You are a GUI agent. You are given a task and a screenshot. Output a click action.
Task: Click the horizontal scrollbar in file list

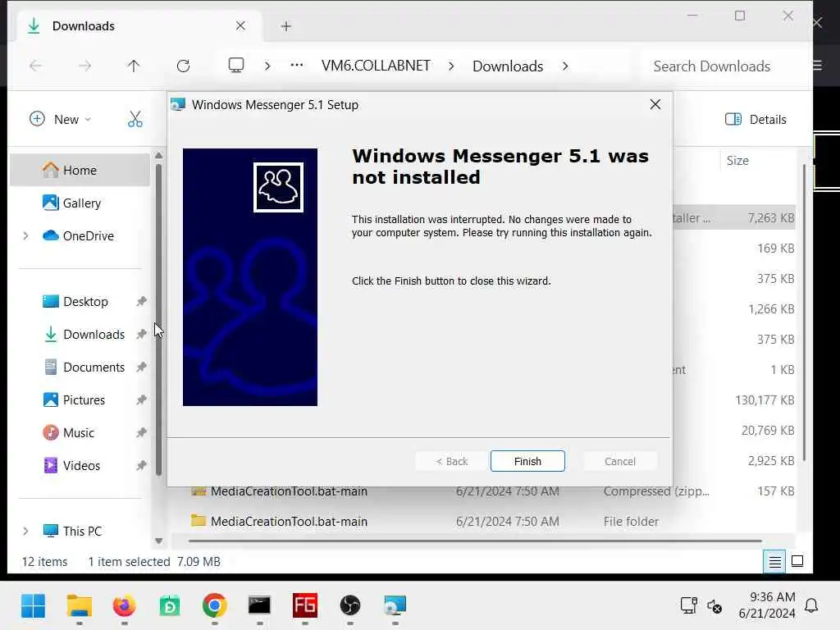click(x=475, y=541)
